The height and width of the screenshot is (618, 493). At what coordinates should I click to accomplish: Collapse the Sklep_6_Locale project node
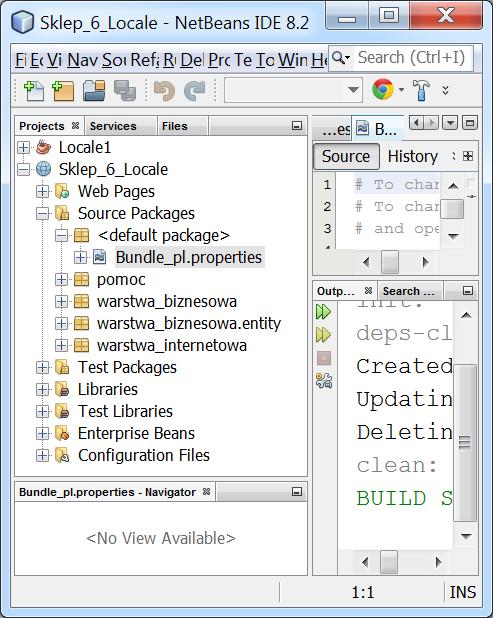[23, 169]
